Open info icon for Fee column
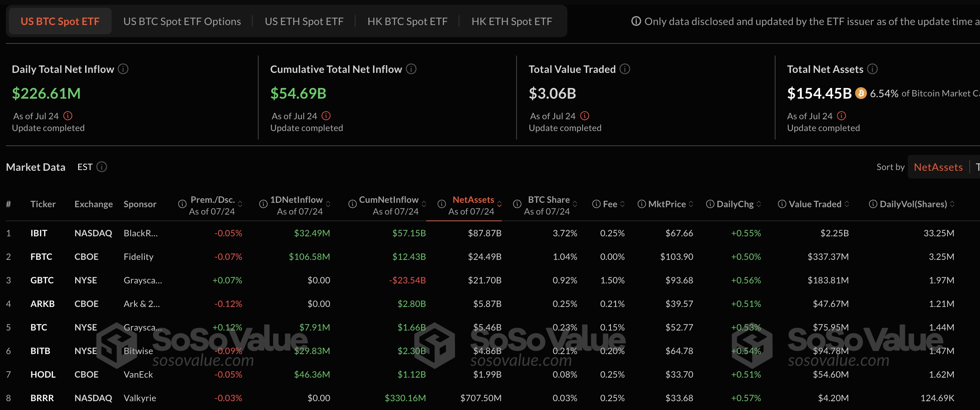 [x=596, y=204]
